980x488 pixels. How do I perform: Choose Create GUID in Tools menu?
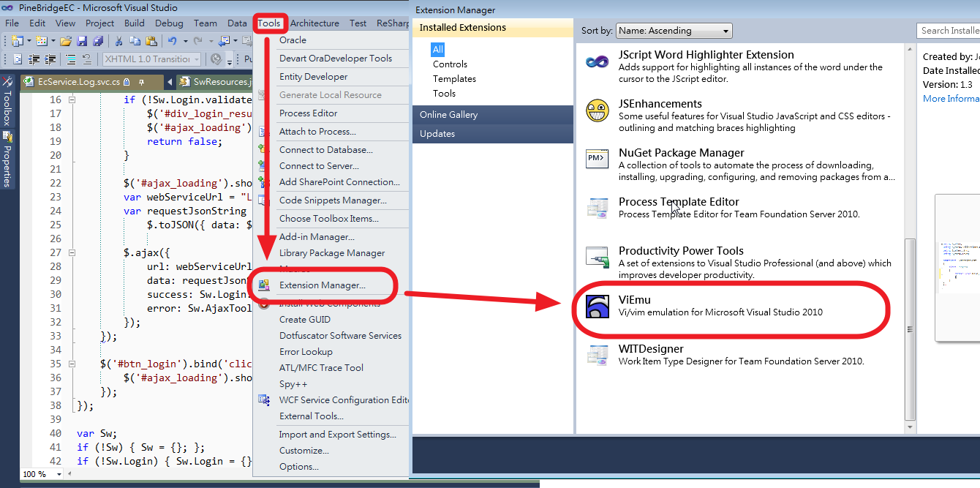coord(305,320)
